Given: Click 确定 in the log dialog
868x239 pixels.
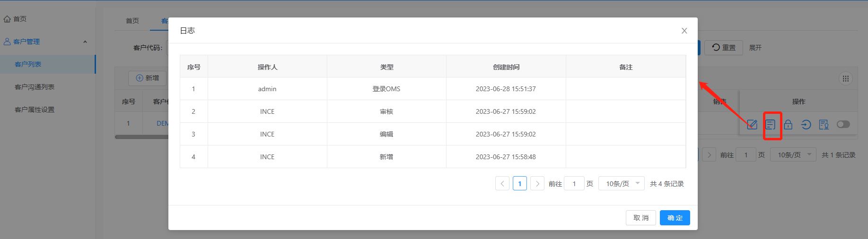Looking at the screenshot, I should click(675, 218).
